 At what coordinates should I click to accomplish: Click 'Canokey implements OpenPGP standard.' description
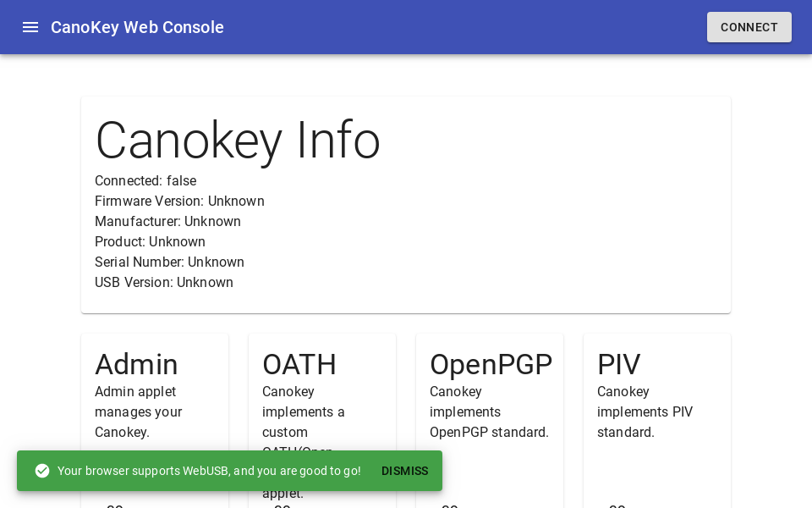[x=489, y=412]
